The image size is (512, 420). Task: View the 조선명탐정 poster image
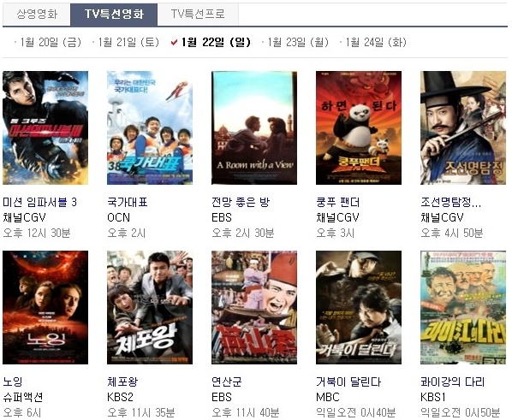click(x=463, y=128)
